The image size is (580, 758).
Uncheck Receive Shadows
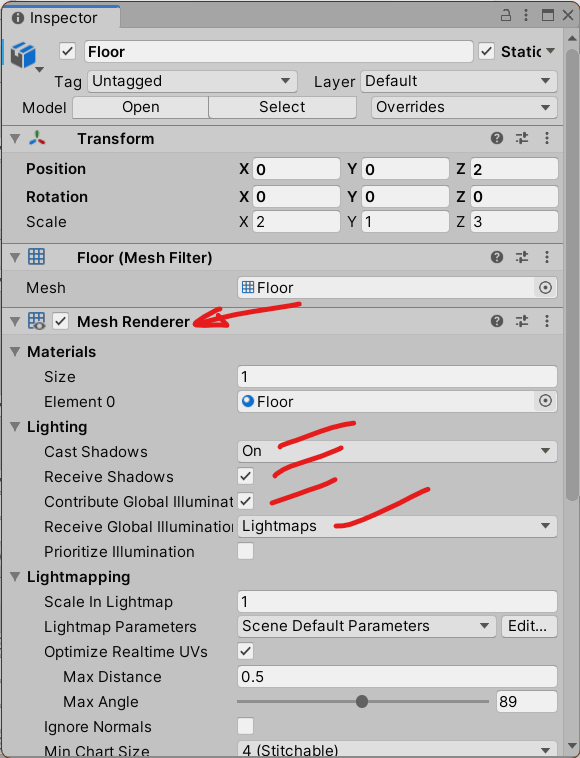(x=246, y=476)
